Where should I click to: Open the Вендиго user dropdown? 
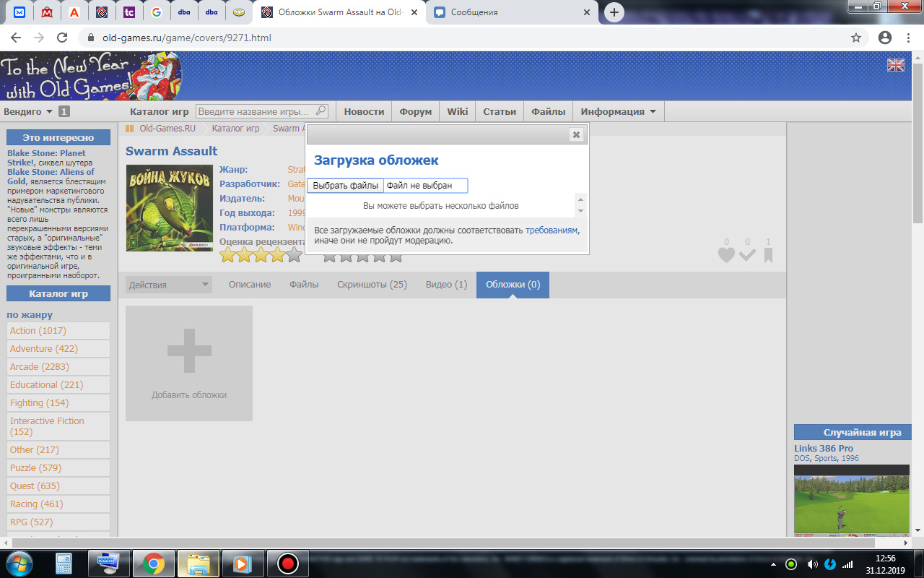coord(28,111)
